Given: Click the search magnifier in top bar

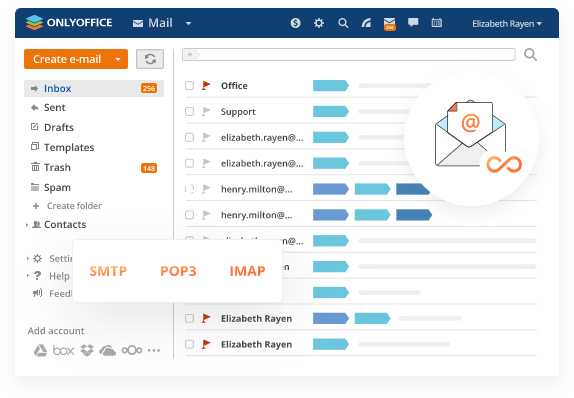Looking at the screenshot, I should click(x=343, y=23).
